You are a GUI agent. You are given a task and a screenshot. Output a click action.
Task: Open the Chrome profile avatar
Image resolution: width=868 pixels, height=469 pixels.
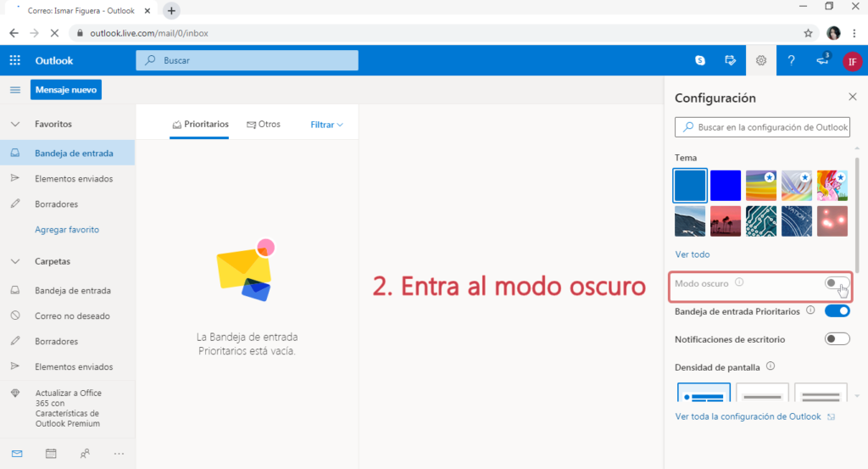point(833,33)
